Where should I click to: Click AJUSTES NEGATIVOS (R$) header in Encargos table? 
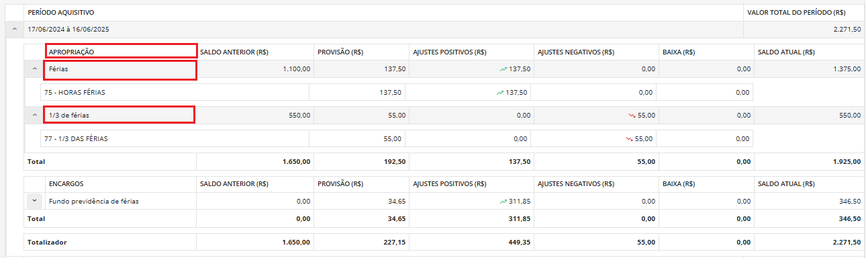click(575, 183)
